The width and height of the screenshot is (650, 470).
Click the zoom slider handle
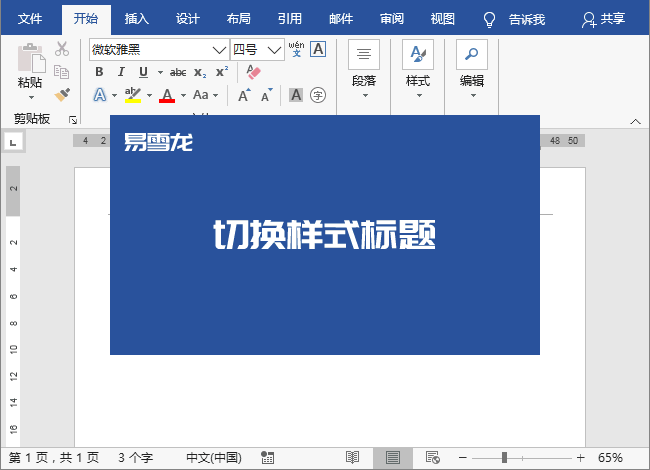504,458
